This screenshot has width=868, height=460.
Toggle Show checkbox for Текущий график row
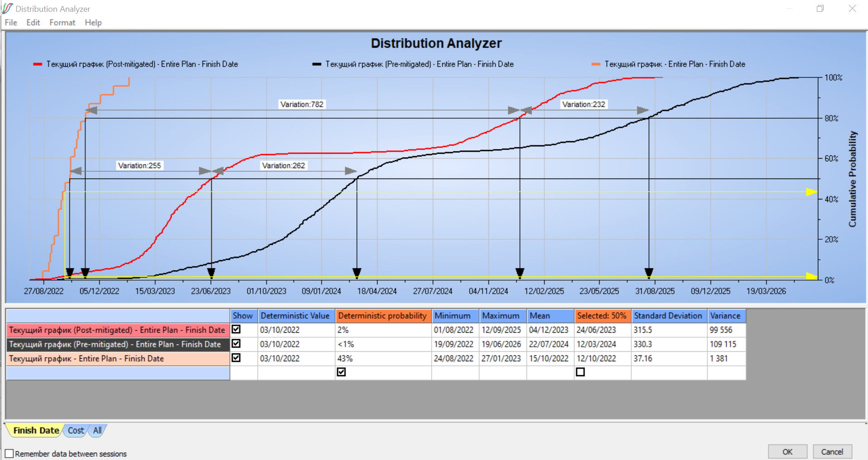click(236, 358)
